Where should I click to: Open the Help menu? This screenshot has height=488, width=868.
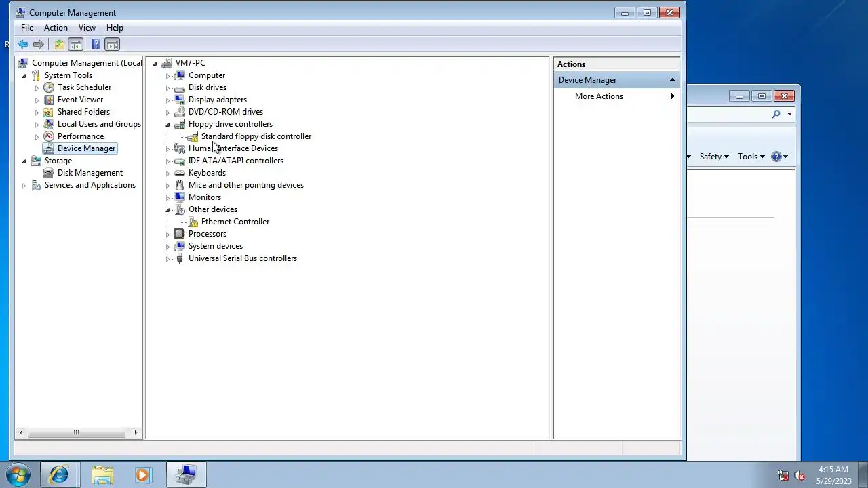tap(115, 28)
